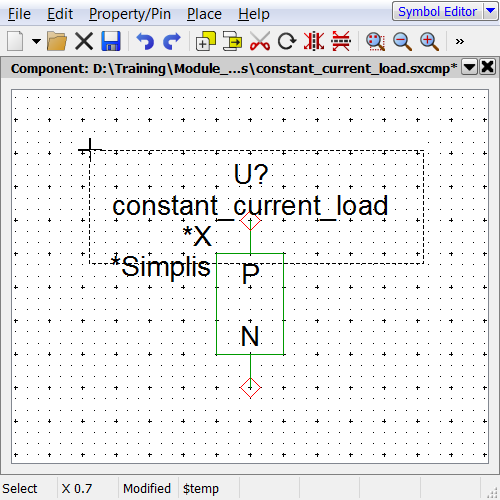500x500 pixels.
Task: Expand the component tab list arrow
Action: tap(469, 68)
